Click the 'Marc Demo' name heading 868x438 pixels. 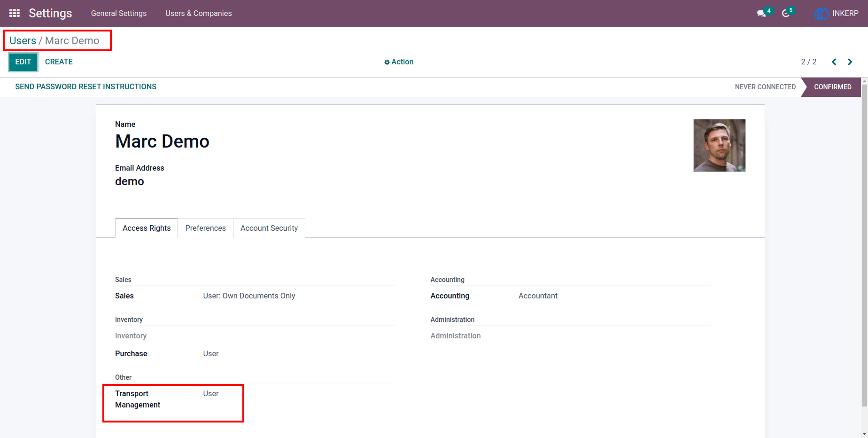pos(162,141)
